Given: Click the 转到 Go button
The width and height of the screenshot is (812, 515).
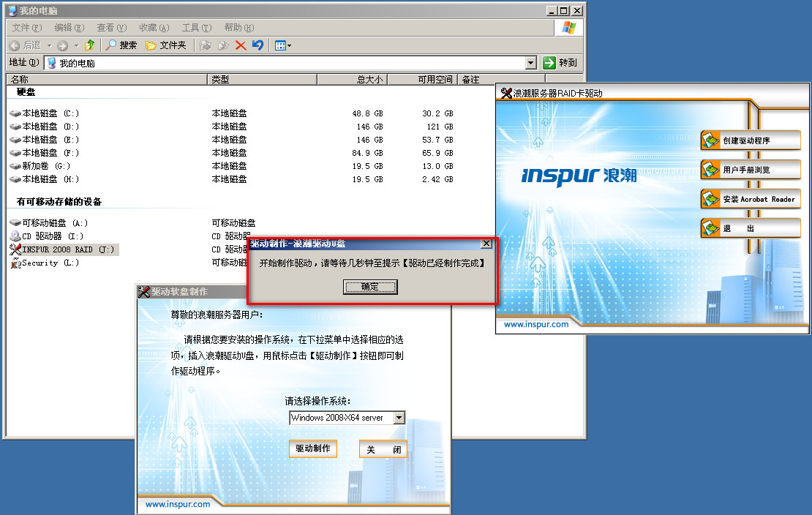Looking at the screenshot, I should point(560,63).
